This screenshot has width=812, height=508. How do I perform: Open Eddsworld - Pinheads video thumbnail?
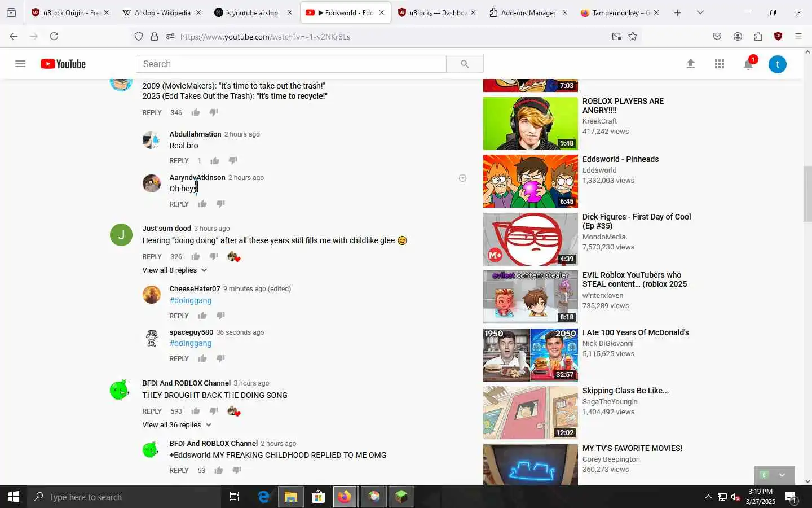pyautogui.click(x=530, y=181)
